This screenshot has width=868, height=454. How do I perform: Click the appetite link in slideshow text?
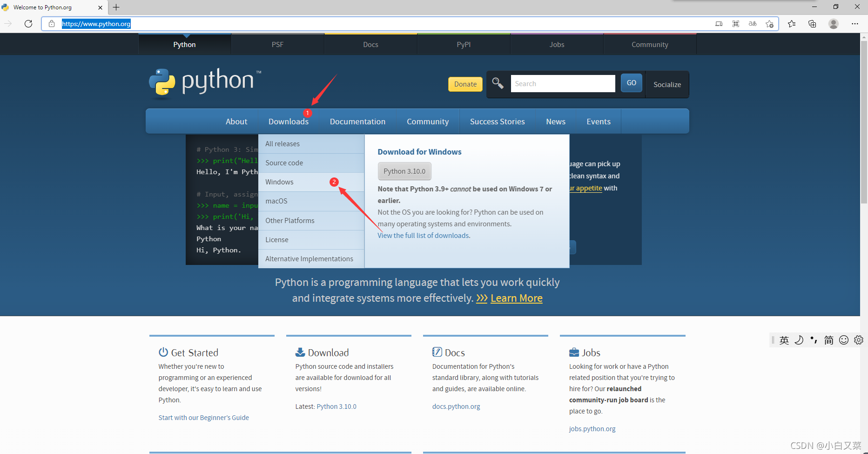coord(586,188)
